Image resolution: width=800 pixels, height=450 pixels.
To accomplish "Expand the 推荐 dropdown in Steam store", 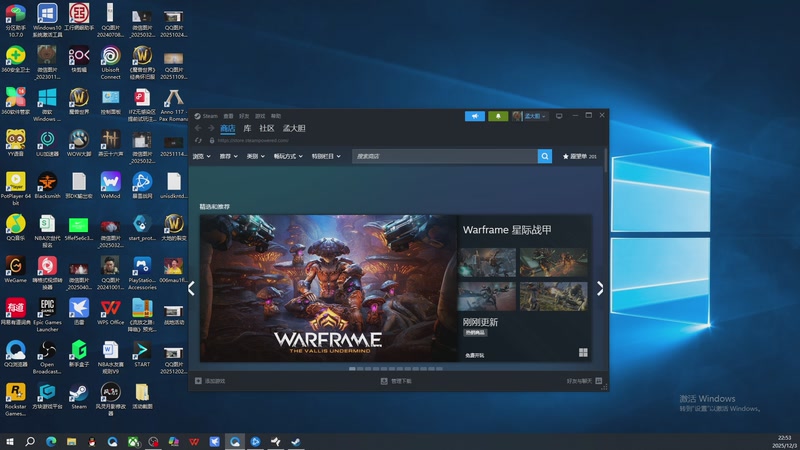I will [x=229, y=156].
